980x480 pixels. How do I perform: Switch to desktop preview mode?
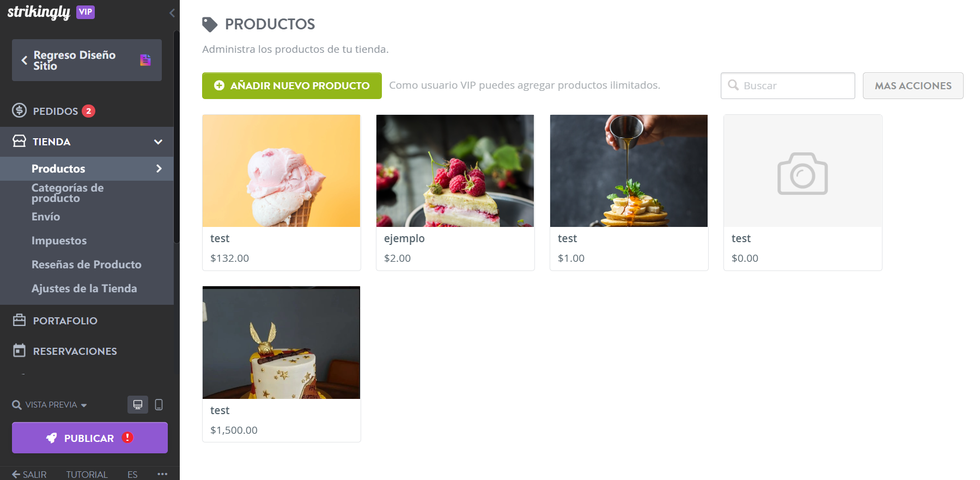(x=138, y=404)
